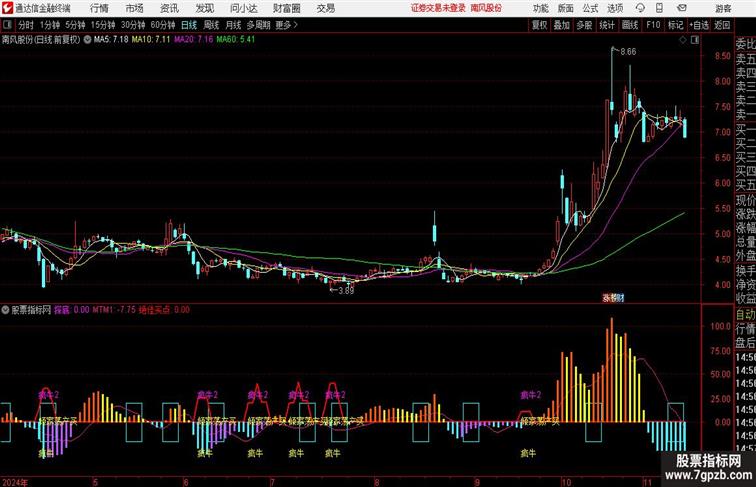Open the 版面 menu
Screen dimensions: 756x487
(x=566, y=8)
